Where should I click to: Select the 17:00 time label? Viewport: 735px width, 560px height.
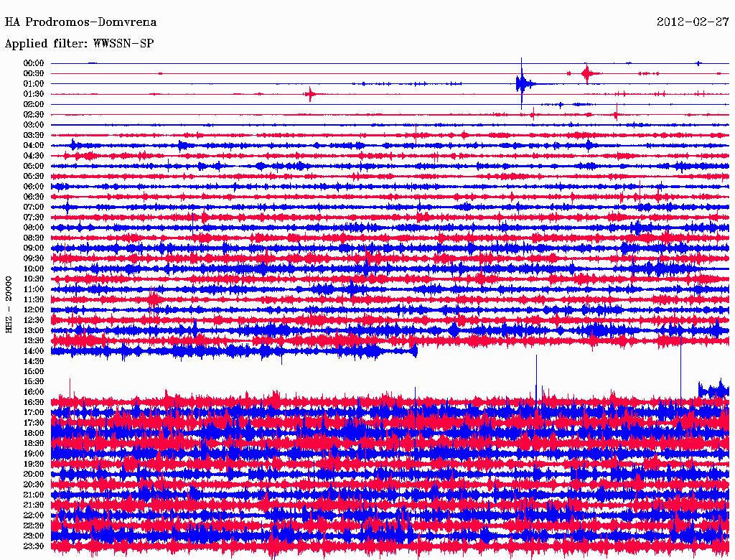pyautogui.click(x=34, y=412)
